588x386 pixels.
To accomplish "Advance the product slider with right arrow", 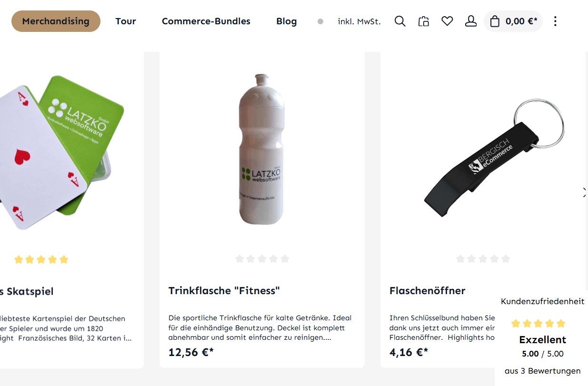I will 585,192.
